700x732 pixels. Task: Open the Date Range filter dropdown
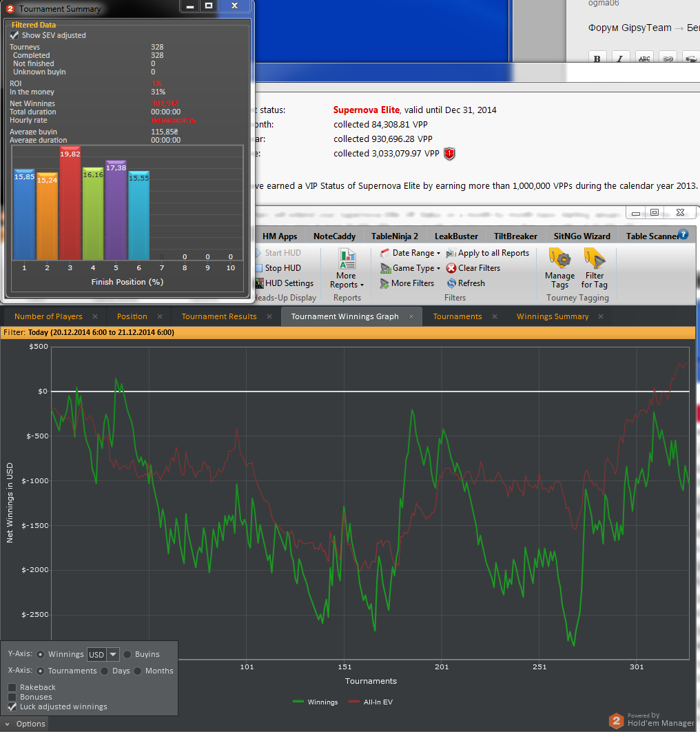(410, 253)
